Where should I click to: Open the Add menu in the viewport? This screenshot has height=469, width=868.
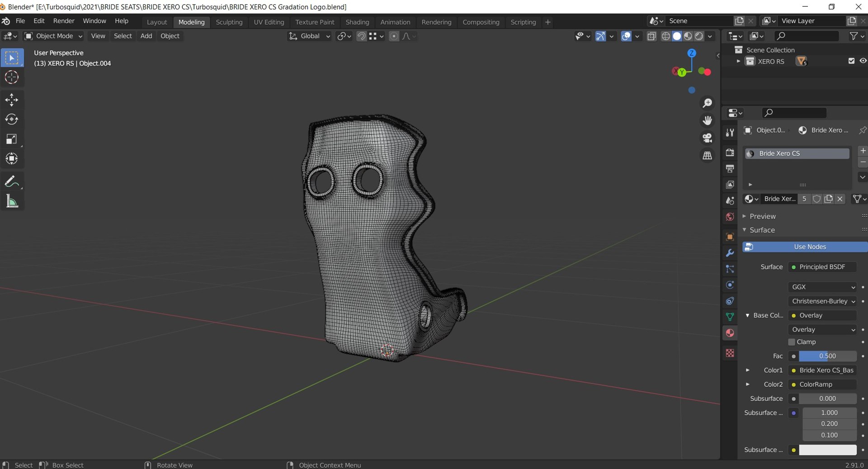click(146, 36)
